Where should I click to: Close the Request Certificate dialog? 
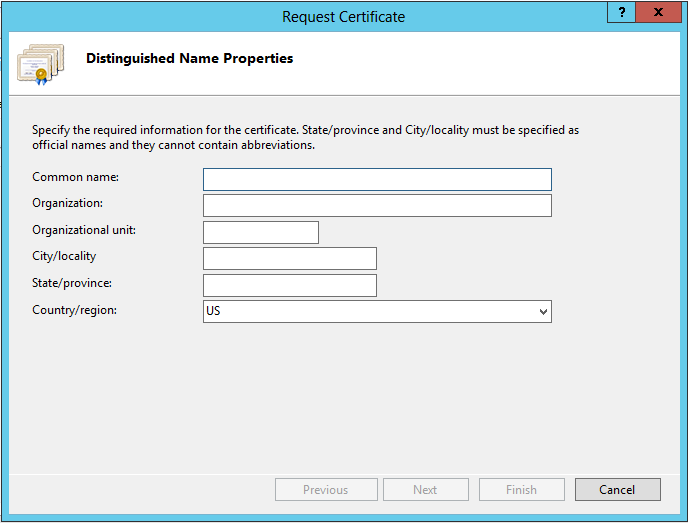click(660, 13)
